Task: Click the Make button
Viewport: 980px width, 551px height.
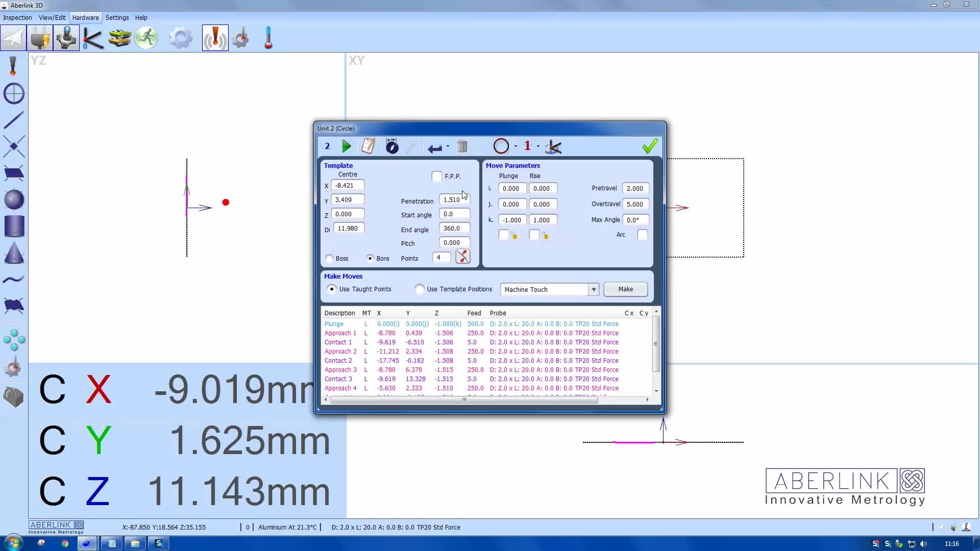Action: [x=626, y=289]
